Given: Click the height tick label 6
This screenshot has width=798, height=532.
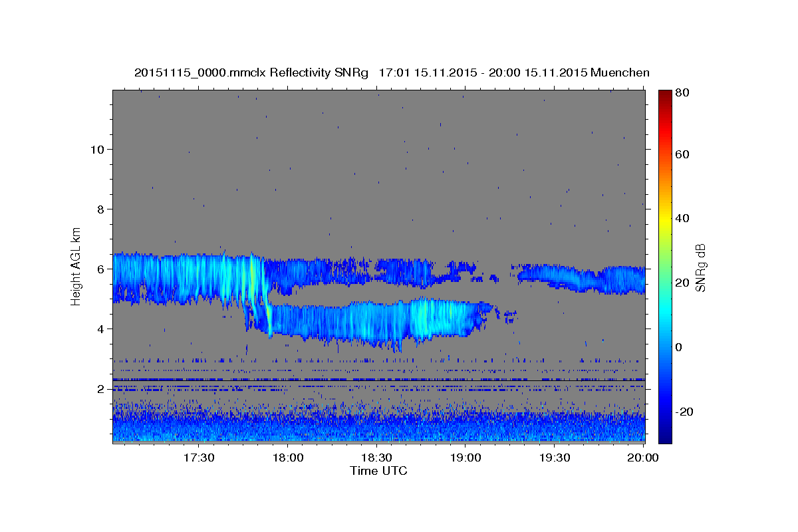Looking at the screenshot, I should [100, 269].
